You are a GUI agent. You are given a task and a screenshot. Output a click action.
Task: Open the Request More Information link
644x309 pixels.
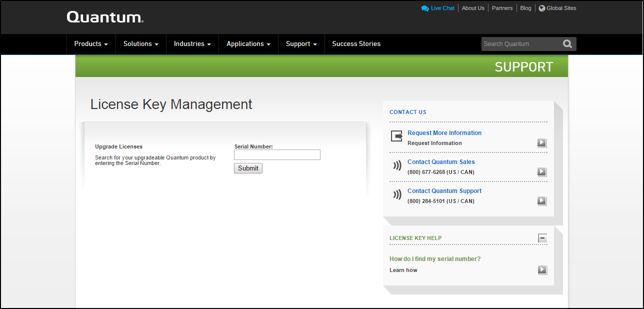(x=444, y=133)
